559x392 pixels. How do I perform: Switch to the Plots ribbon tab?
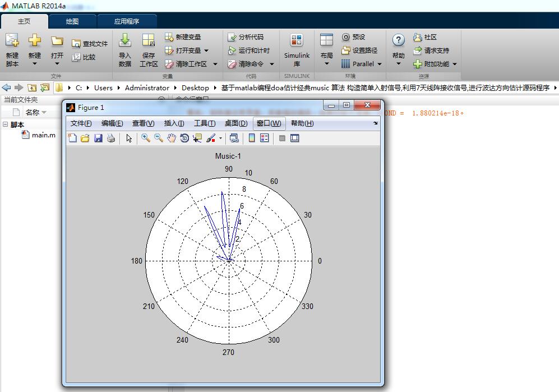point(72,21)
